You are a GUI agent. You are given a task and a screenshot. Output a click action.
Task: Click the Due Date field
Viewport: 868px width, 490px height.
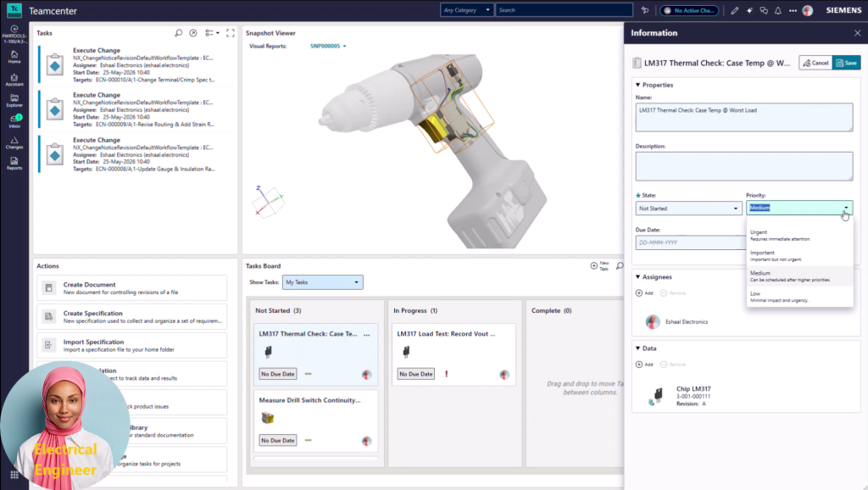(690, 242)
